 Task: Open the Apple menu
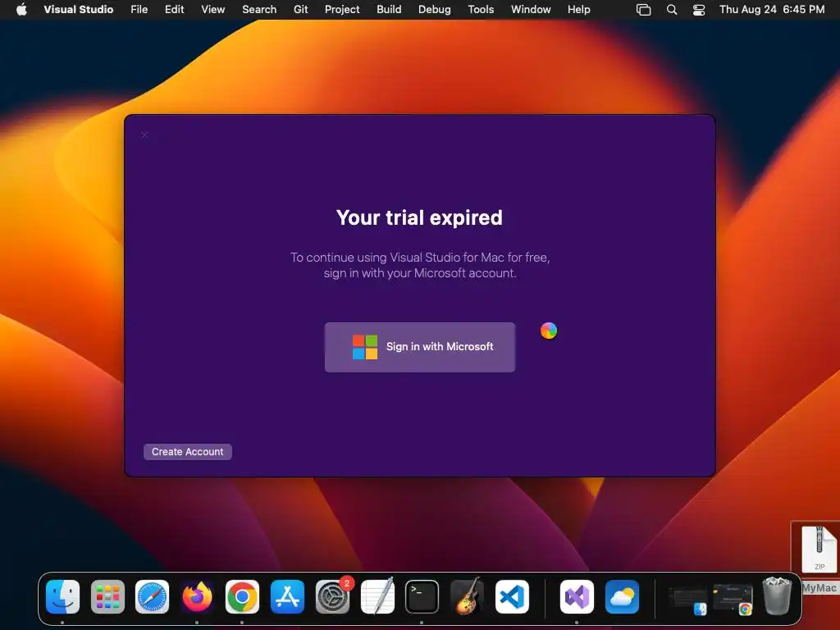(x=21, y=9)
